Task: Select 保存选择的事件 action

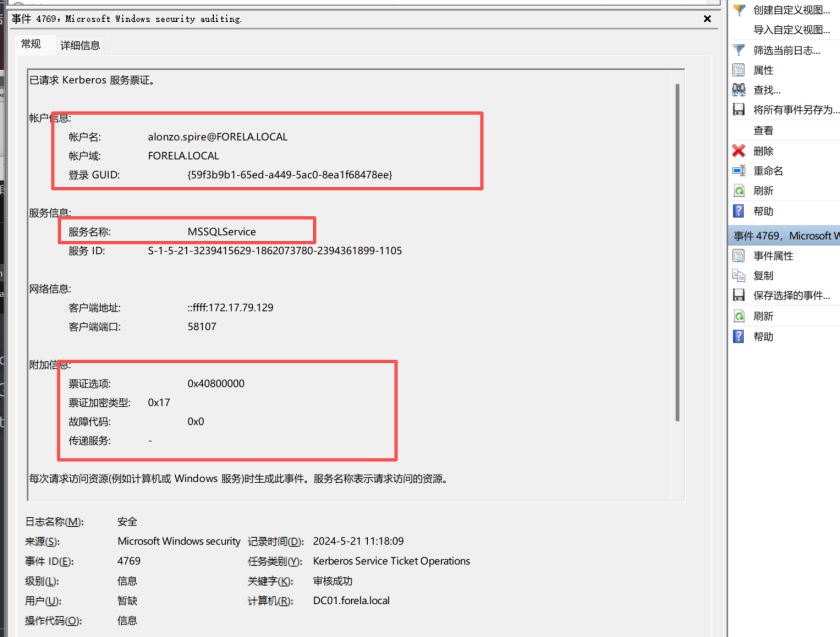Action: (x=791, y=296)
